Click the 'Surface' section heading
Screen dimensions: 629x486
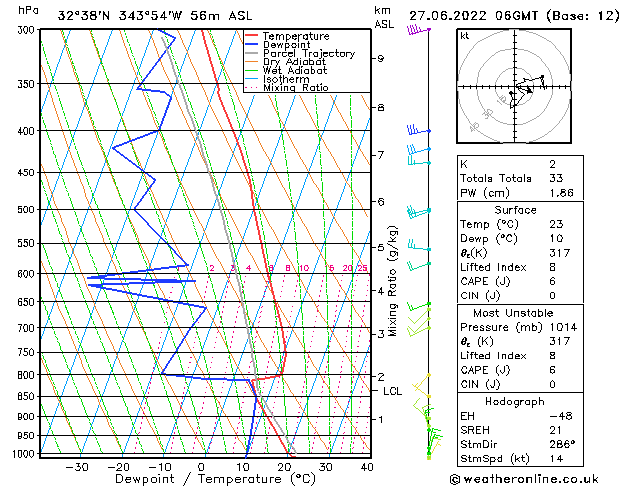pos(515,210)
